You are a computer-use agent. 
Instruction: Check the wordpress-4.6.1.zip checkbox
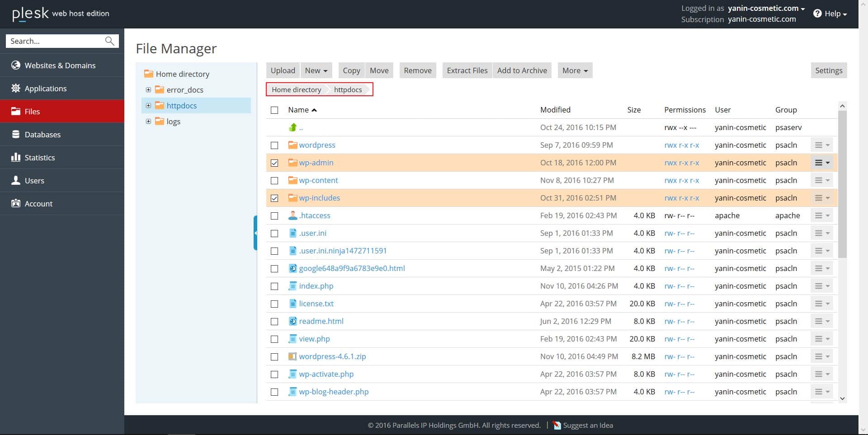(x=274, y=357)
